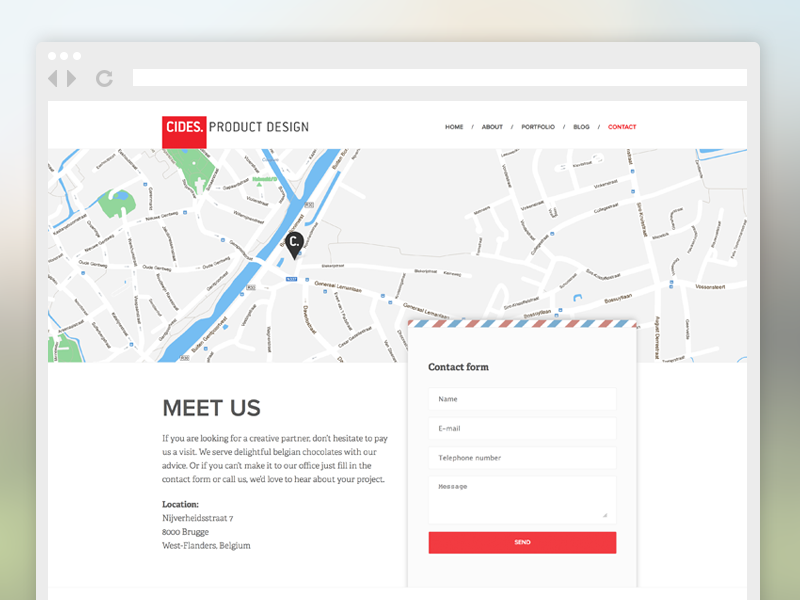
Task: Click the CIDES logo
Action: coord(184,128)
